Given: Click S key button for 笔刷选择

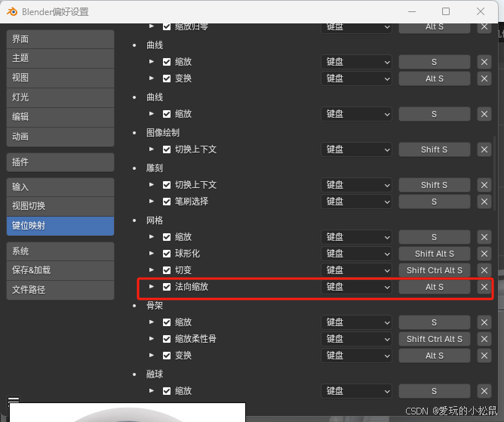Looking at the screenshot, I should 435,202.
